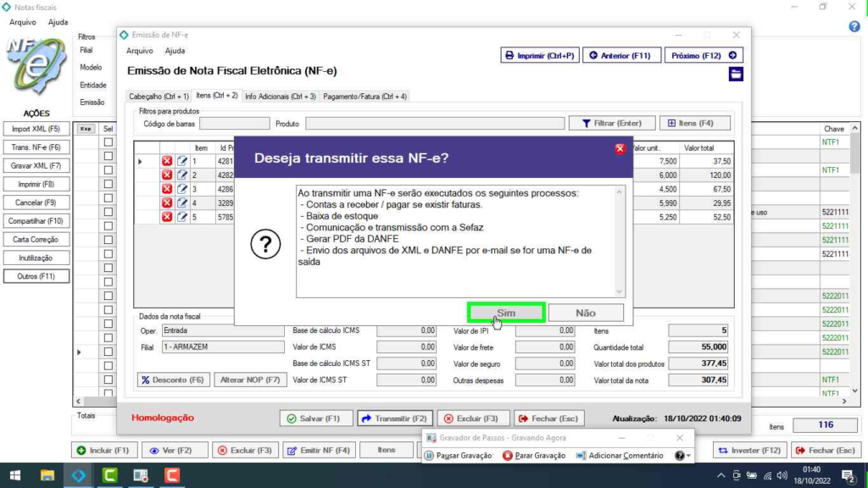The height and width of the screenshot is (488, 868).
Task: Click the dark blue archive icon below Próximo
Action: click(736, 75)
